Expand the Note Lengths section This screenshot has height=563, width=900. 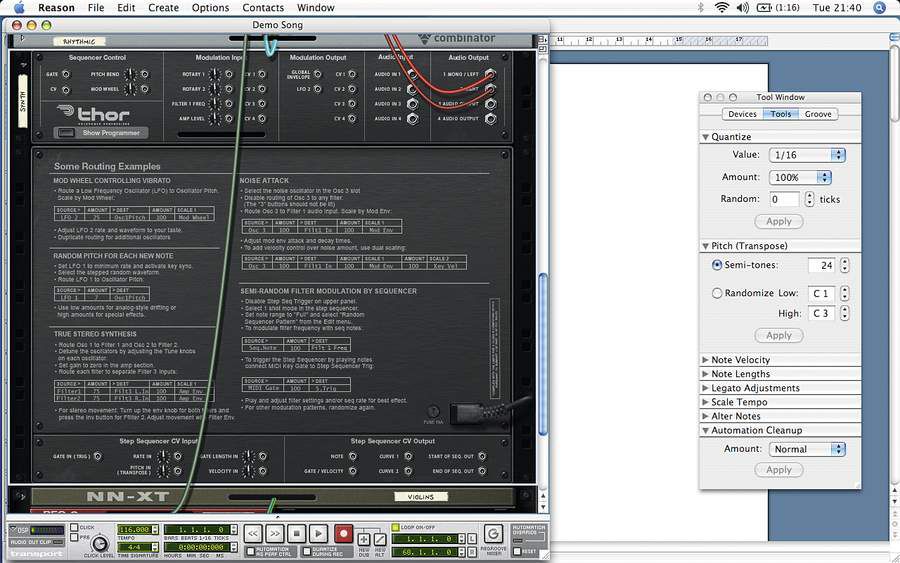(705, 374)
